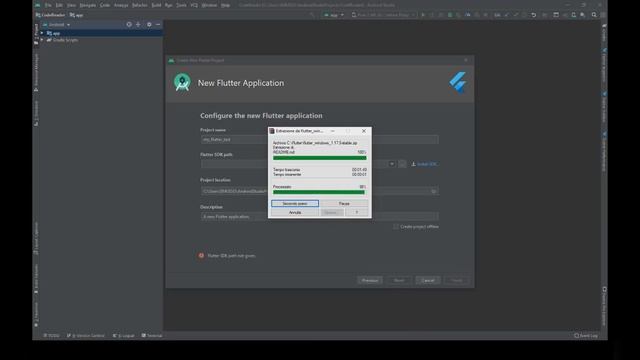Click the Previous button in the wizard
Image resolution: width=640 pixels, height=360 pixels.
click(x=370, y=280)
